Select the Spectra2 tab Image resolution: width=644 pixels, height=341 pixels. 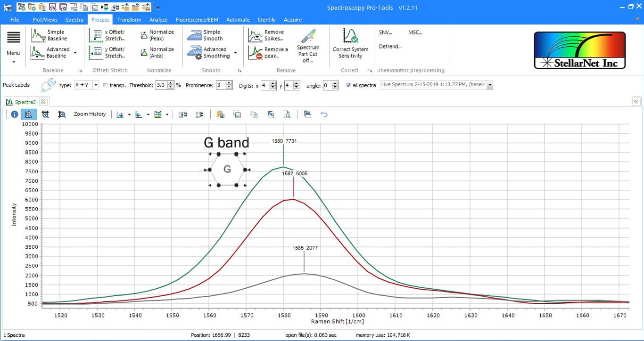(x=24, y=101)
